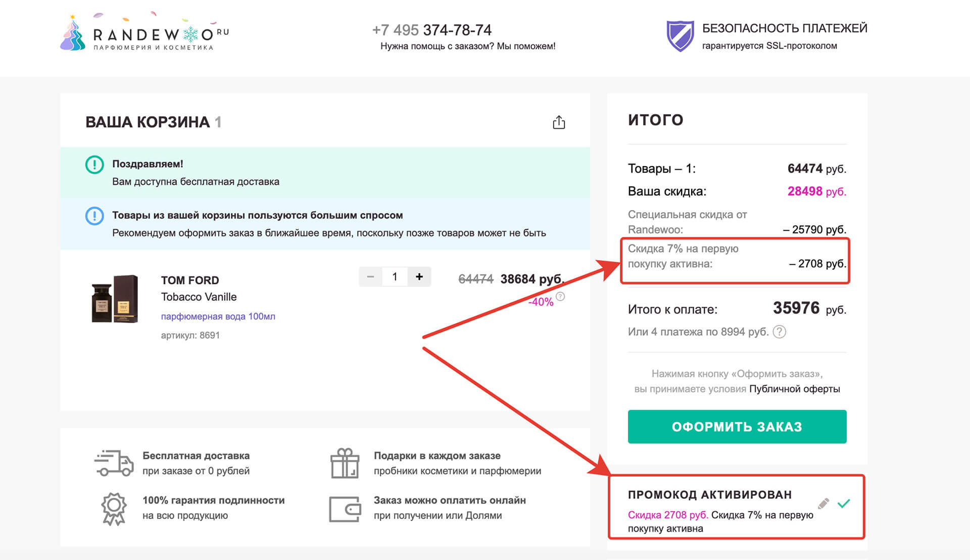The height and width of the screenshot is (560, 970).
Task: Click the wallet icon for online payment
Action: point(346,508)
